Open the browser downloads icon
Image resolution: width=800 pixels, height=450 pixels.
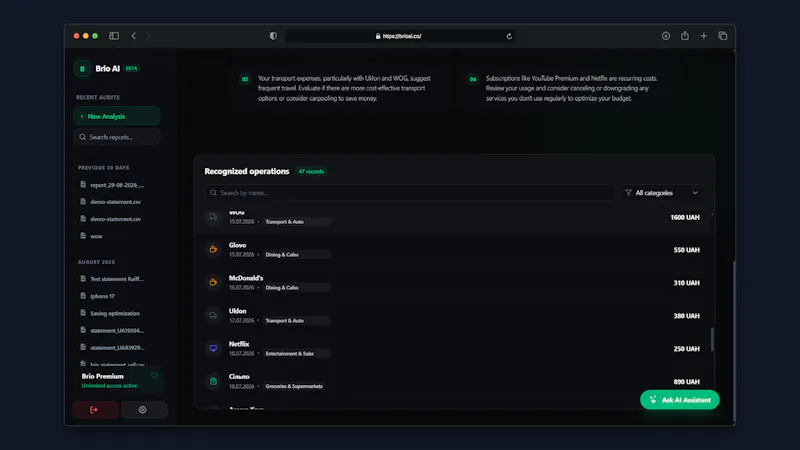coord(666,36)
